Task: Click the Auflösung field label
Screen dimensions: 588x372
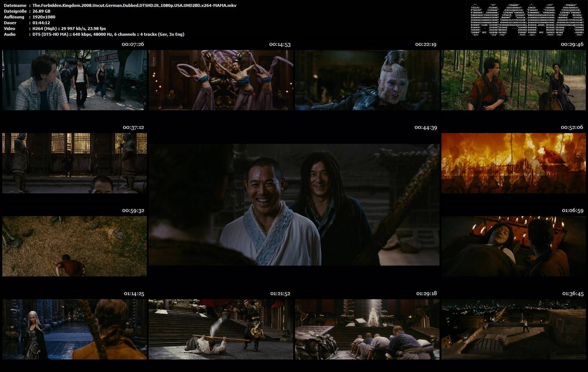Action: coord(14,17)
